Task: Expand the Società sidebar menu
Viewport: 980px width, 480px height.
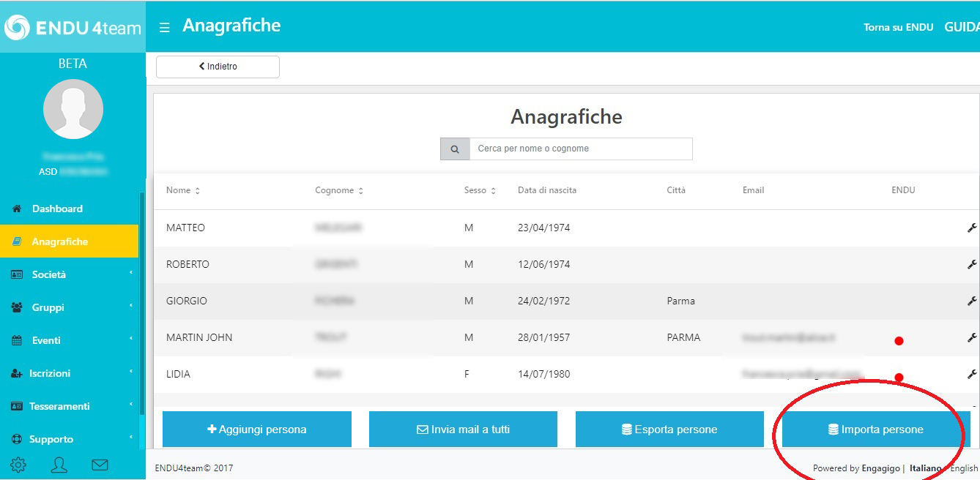Action: (69, 274)
